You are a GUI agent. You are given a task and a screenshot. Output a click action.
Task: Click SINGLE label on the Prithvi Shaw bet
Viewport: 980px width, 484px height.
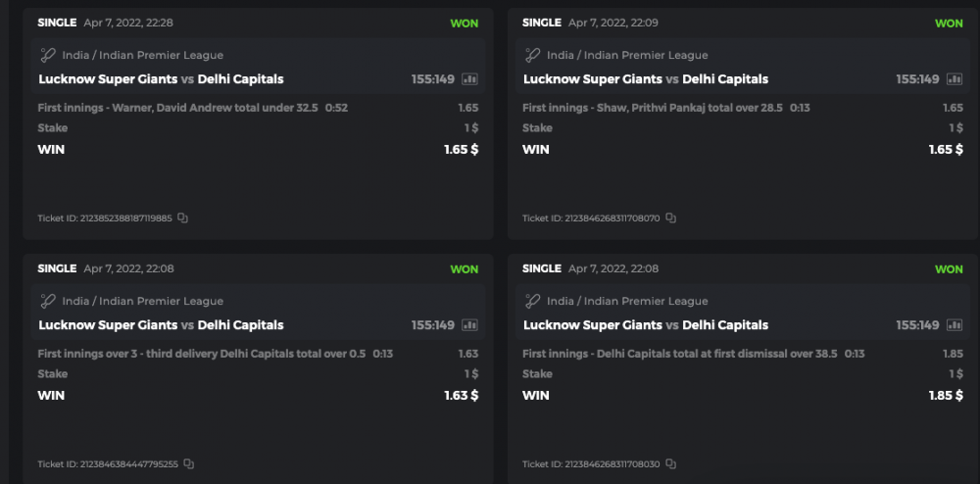tap(542, 23)
